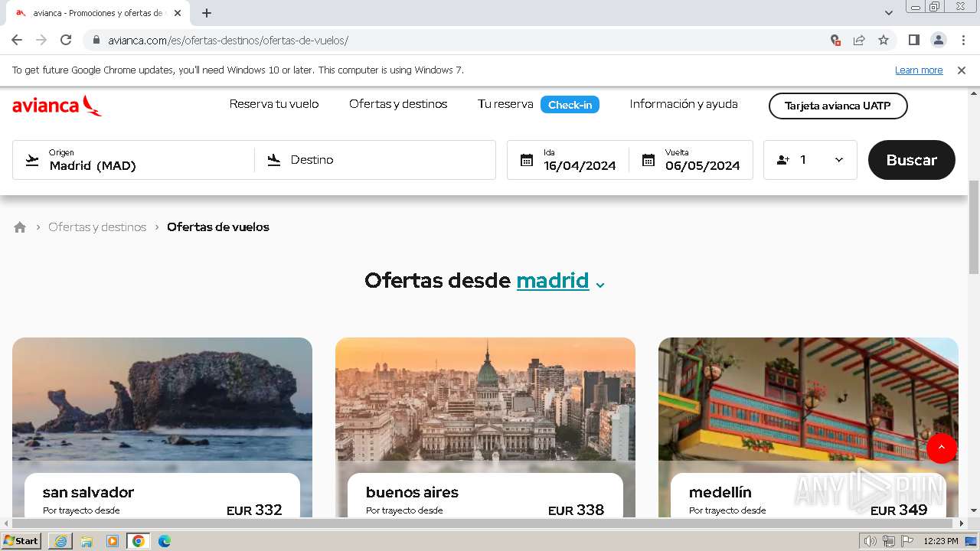Open Windows Media Player from taskbar
This screenshot has width=980, height=551.
click(x=113, y=541)
